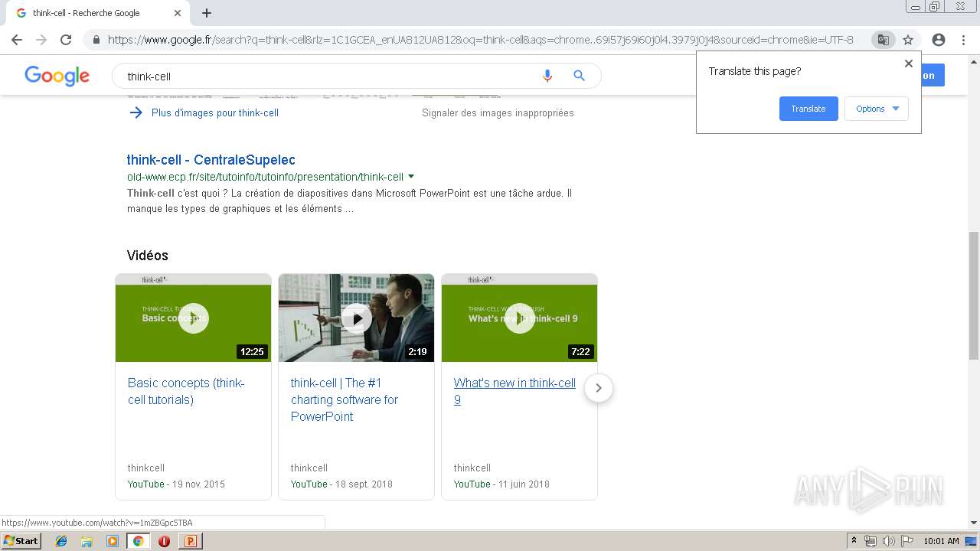Image resolution: width=980 pixels, height=551 pixels.
Task: Restore down the Chrome window
Action: pos(935,7)
